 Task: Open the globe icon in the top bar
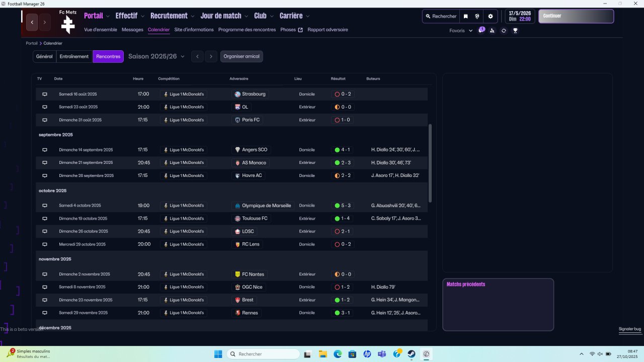tap(477, 16)
